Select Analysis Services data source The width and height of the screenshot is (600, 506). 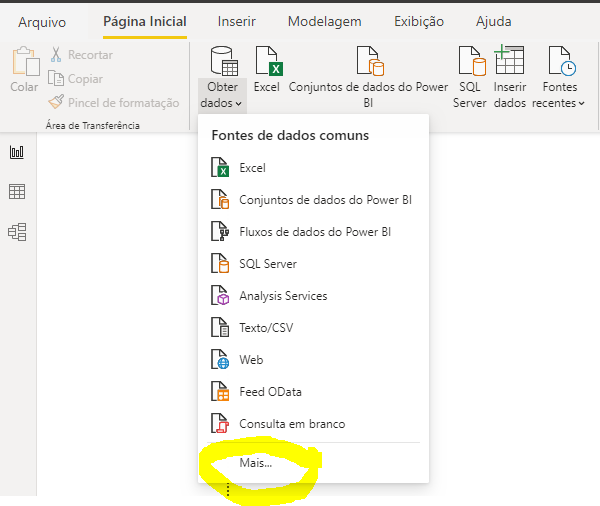tap(313, 295)
